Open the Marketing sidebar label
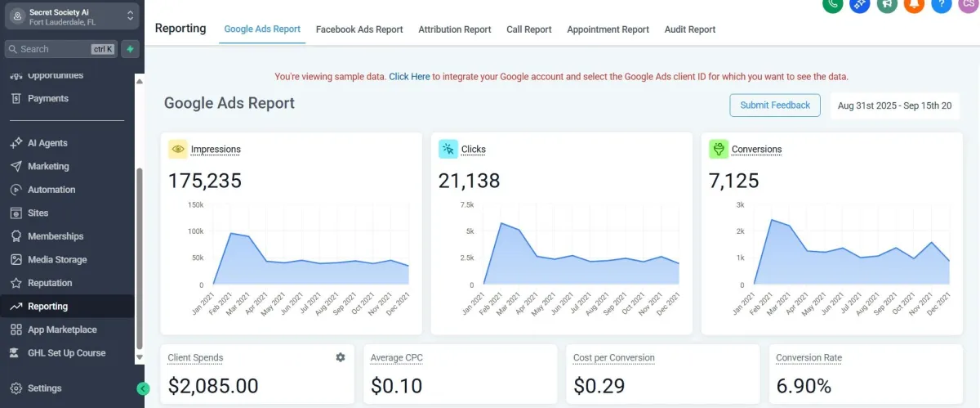This screenshot has height=408, width=980. click(x=48, y=166)
